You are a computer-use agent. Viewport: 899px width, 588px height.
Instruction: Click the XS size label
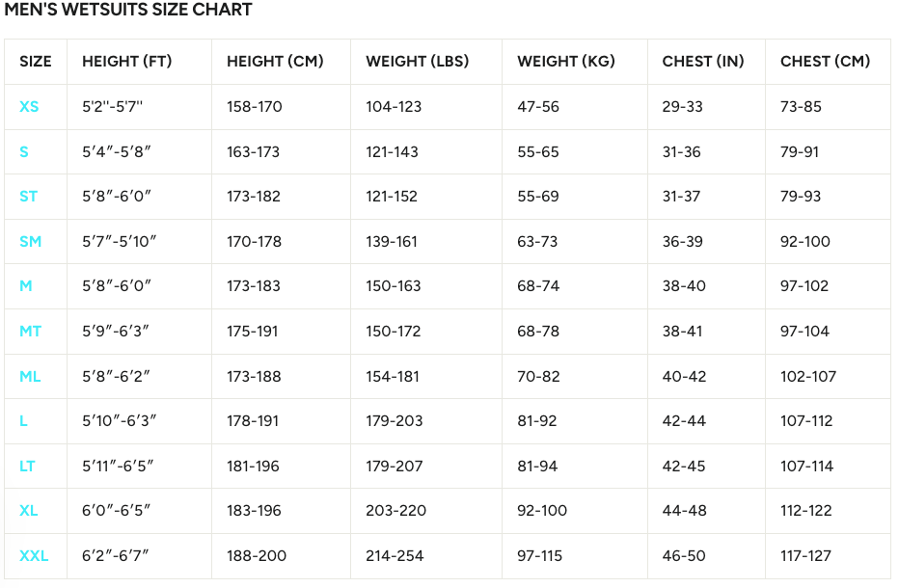click(29, 107)
